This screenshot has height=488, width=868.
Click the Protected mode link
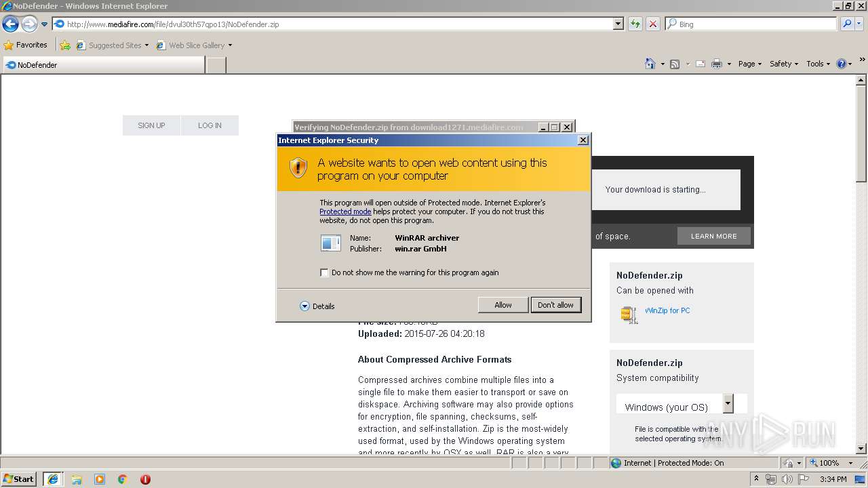(x=345, y=211)
